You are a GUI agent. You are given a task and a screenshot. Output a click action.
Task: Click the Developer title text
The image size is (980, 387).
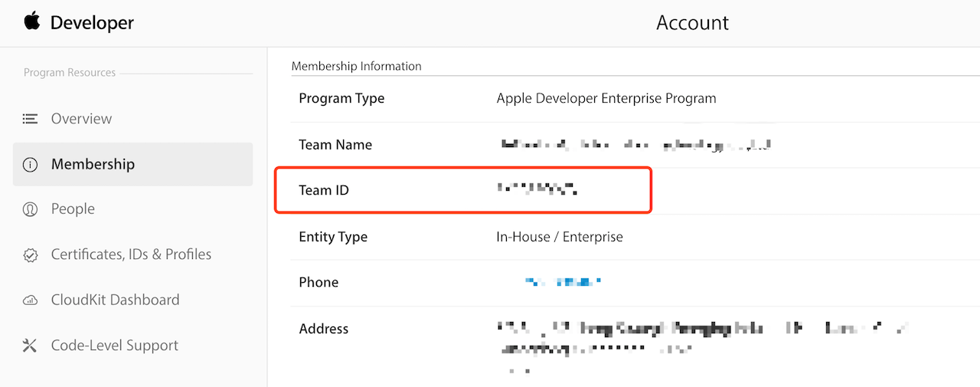pyautogui.click(x=92, y=23)
